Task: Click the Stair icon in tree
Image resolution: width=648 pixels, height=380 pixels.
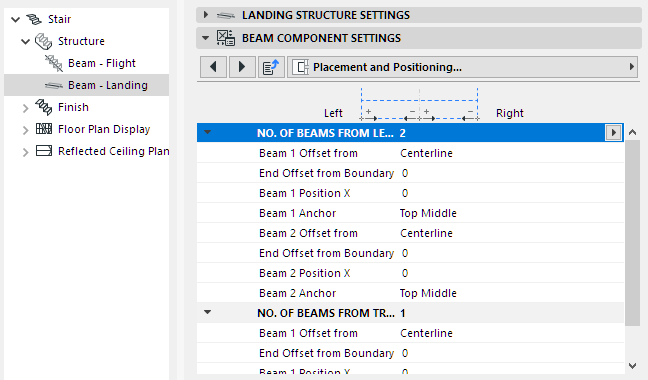Action: pos(34,19)
